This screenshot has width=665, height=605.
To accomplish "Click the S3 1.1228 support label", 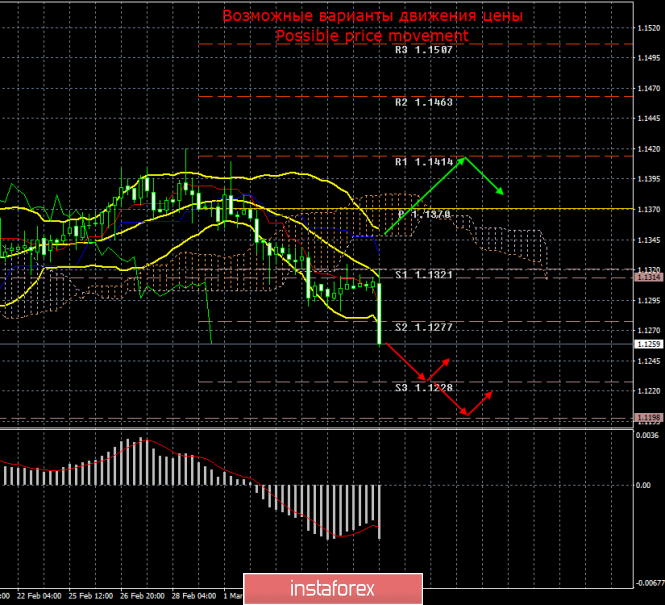I will 424,387.
